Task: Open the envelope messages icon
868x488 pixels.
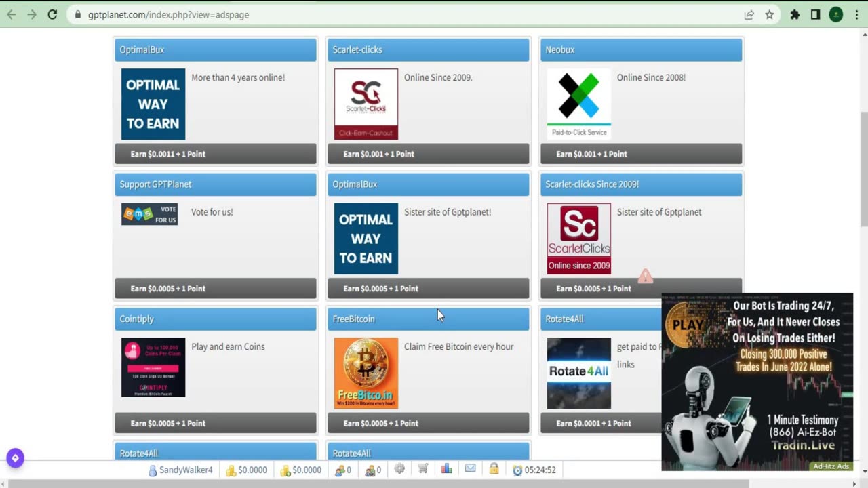Action: 470,469
